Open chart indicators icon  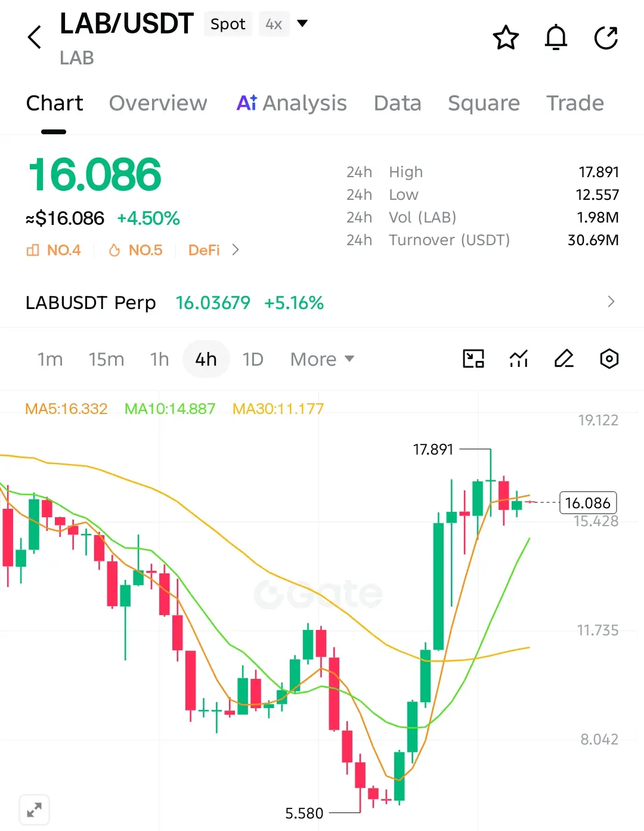pos(519,359)
